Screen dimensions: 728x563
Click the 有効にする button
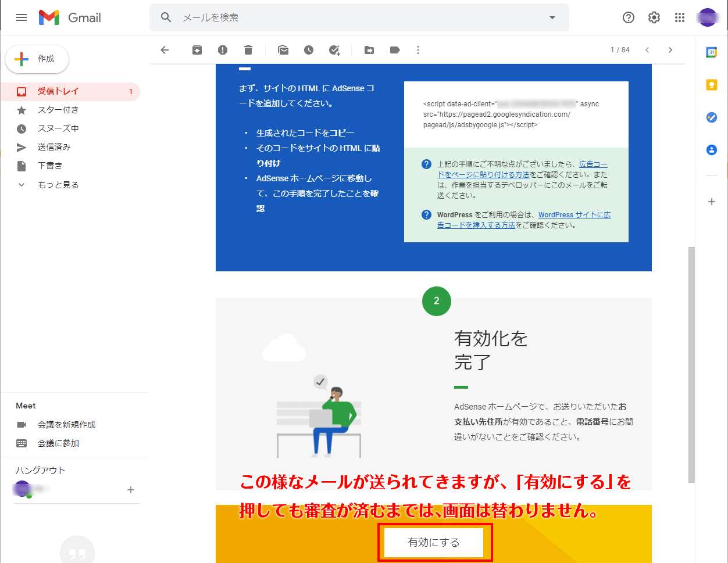point(434,543)
